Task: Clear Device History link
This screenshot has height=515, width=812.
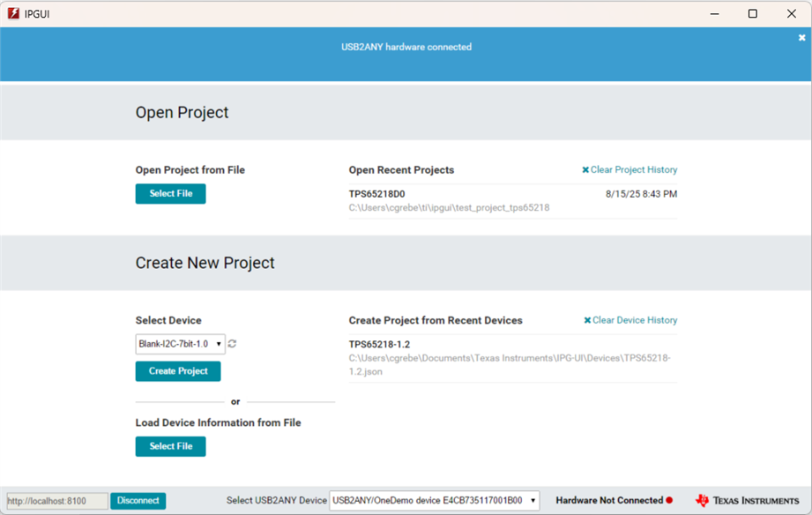Action: coord(630,320)
